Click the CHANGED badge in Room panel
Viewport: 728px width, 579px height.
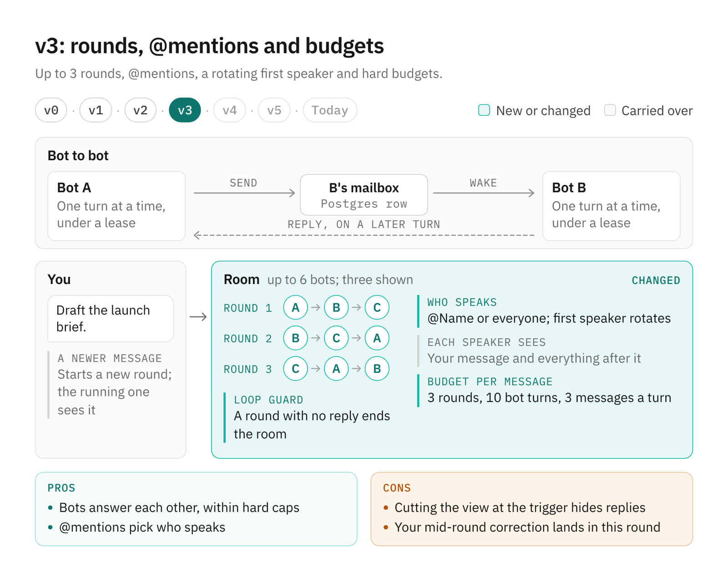tap(656, 280)
